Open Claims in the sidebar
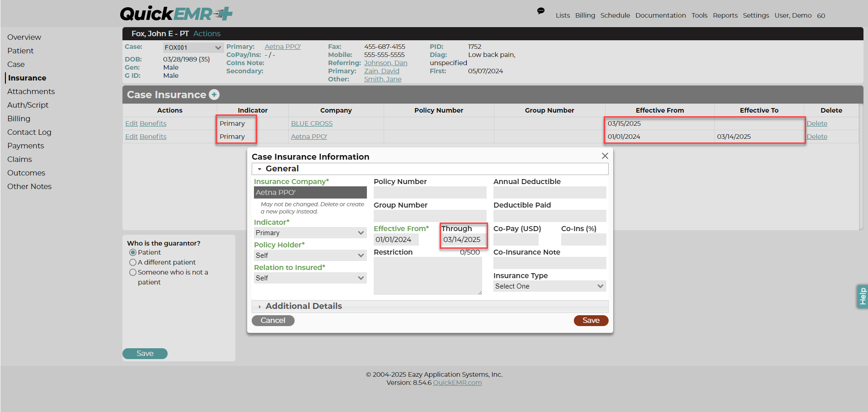This screenshot has width=868, height=412. pos(19,159)
